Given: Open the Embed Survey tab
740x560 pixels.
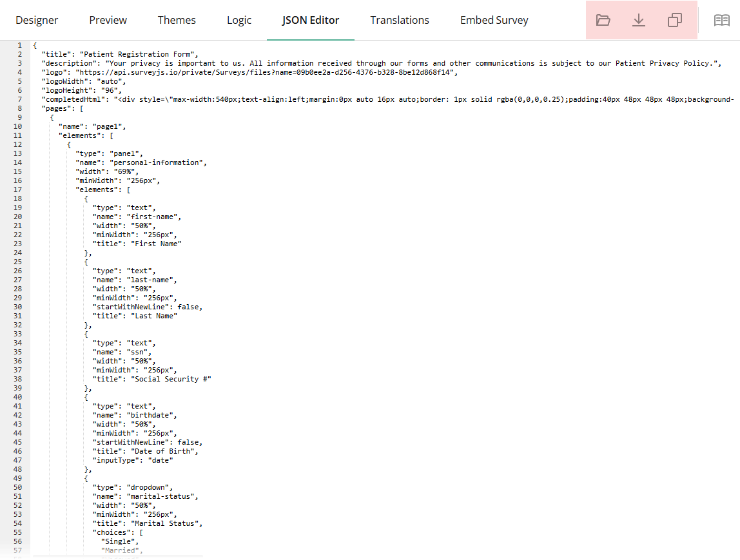Looking at the screenshot, I should click(x=494, y=20).
